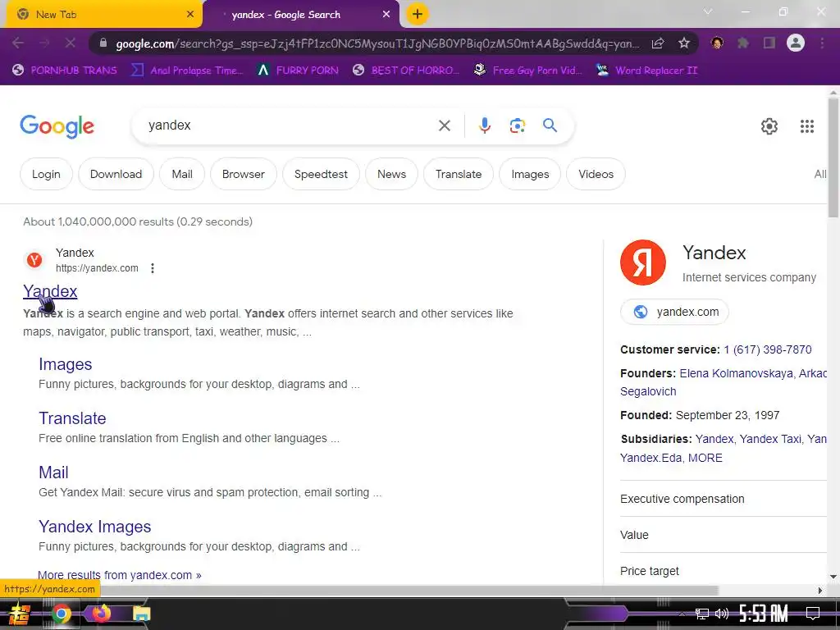Go back to previous page
840x630 pixels.
(x=18, y=43)
